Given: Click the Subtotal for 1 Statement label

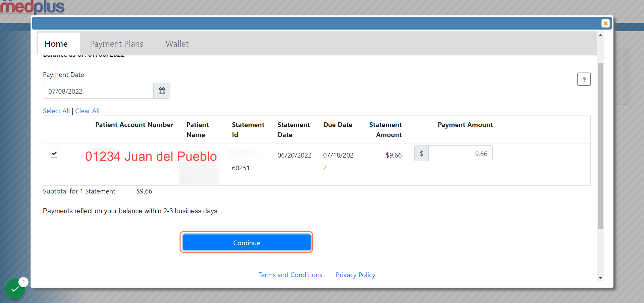Looking at the screenshot, I should pyautogui.click(x=80, y=191).
